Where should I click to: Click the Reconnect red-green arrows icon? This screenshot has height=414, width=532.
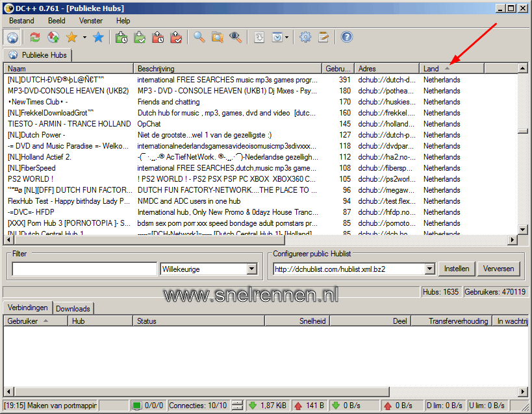click(35, 37)
